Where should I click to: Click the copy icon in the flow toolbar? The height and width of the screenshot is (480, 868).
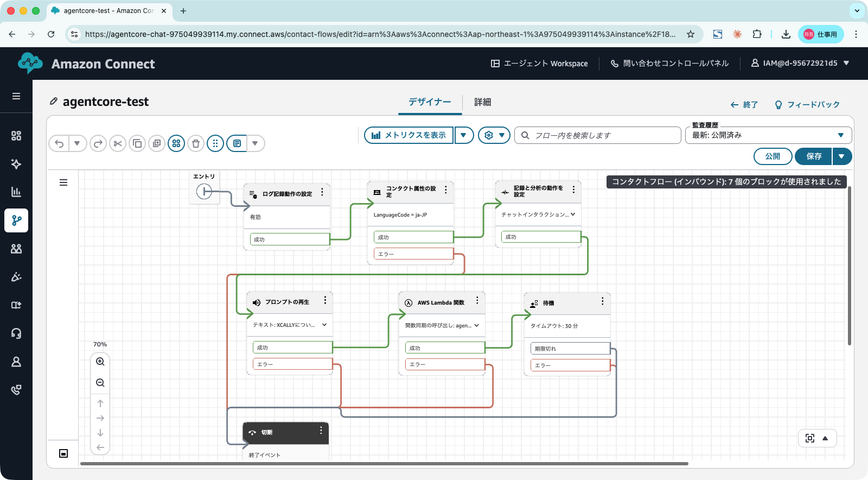(x=137, y=143)
